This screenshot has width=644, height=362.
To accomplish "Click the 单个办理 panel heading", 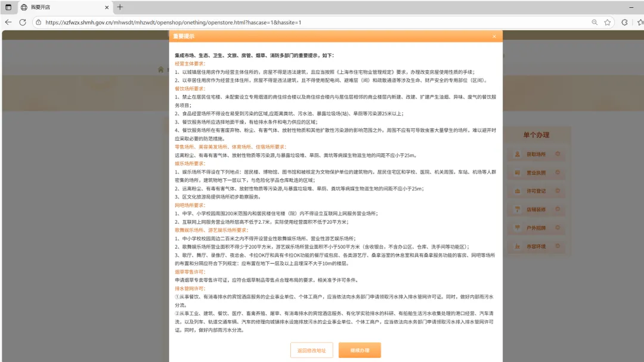I will tap(536, 135).
